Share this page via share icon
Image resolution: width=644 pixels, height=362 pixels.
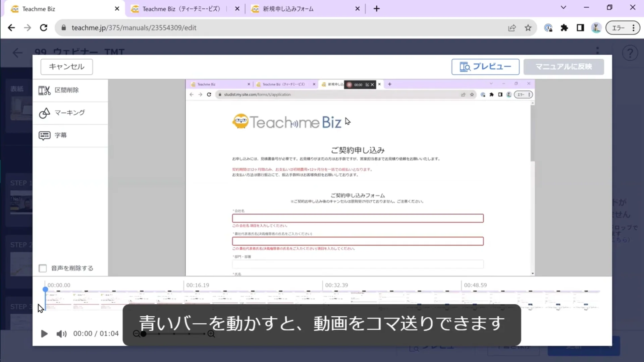tap(512, 28)
